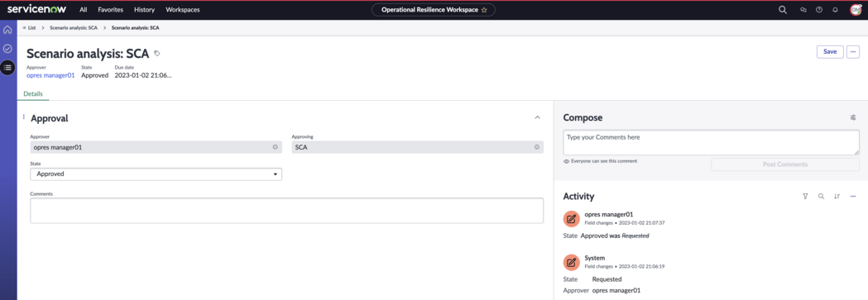Collapse the Approval section
Screen dimensions: 868x300
tap(537, 117)
